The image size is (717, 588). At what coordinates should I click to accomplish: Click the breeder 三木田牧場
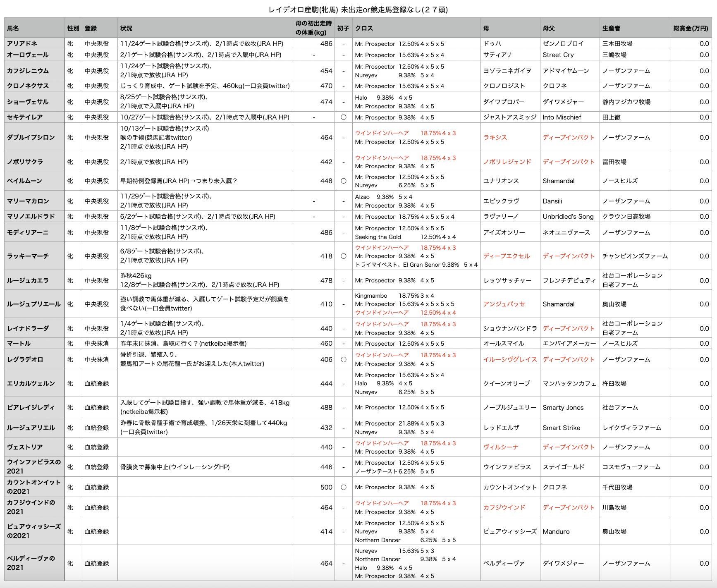(617, 43)
